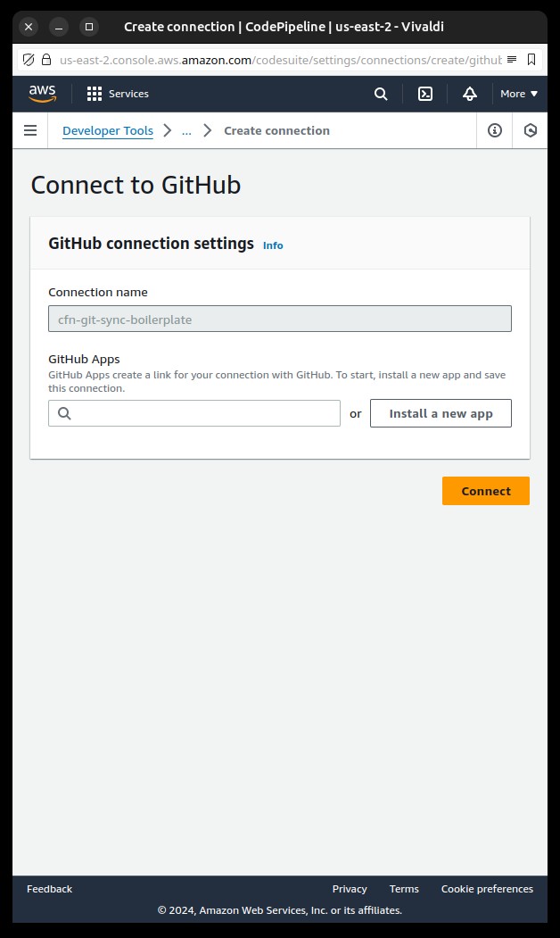The width and height of the screenshot is (560, 938).
Task: Expand the collapsed breadcrumb ellipsis
Action: coord(186,130)
